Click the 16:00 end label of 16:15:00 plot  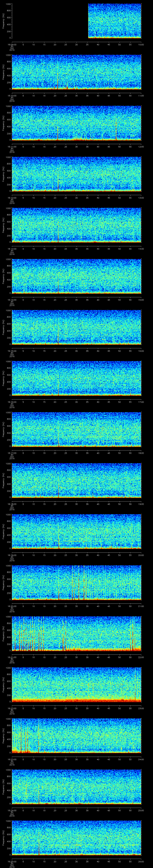click(x=141, y=351)
